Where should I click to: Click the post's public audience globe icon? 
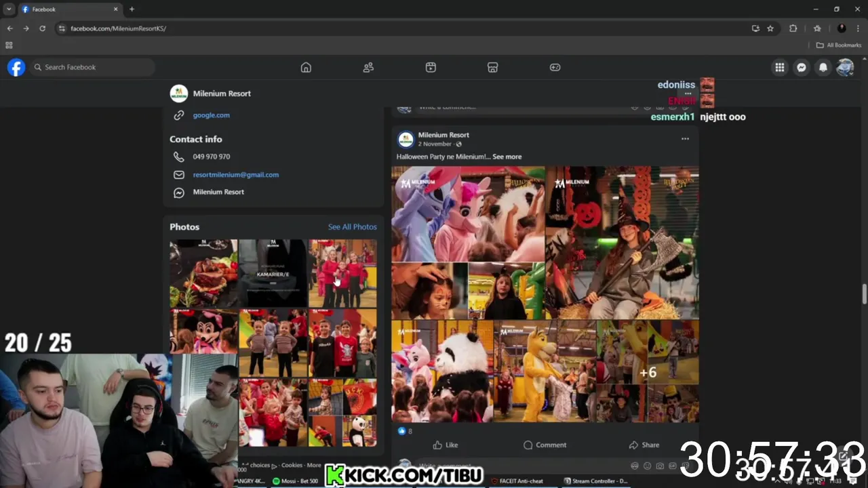pyautogui.click(x=458, y=144)
